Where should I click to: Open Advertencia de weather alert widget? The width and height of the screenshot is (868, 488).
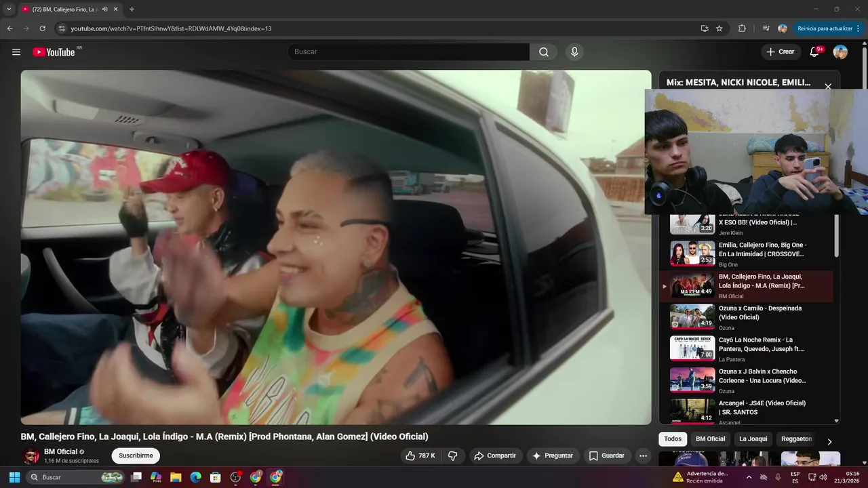pos(701,477)
